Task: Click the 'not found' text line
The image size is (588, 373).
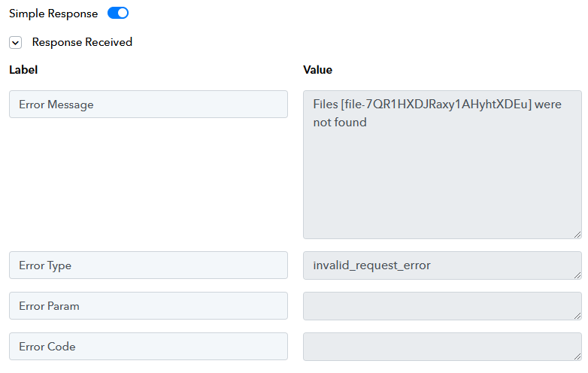Action: pyautogui.click(x=340, y=123)
